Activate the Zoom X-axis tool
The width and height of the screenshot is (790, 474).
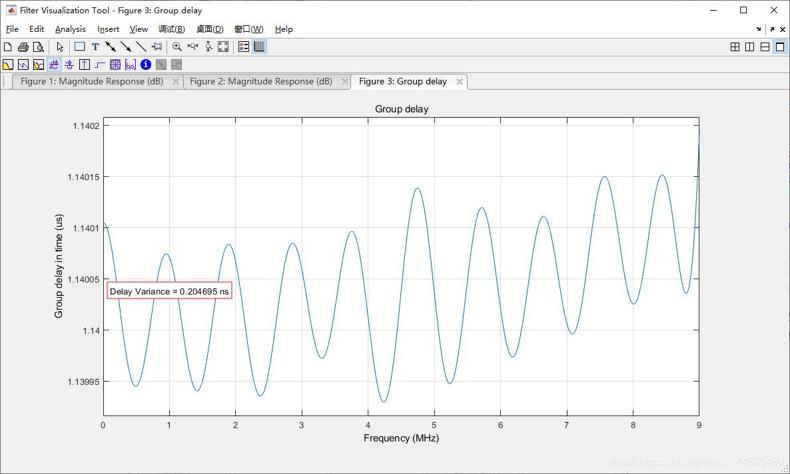192,47
